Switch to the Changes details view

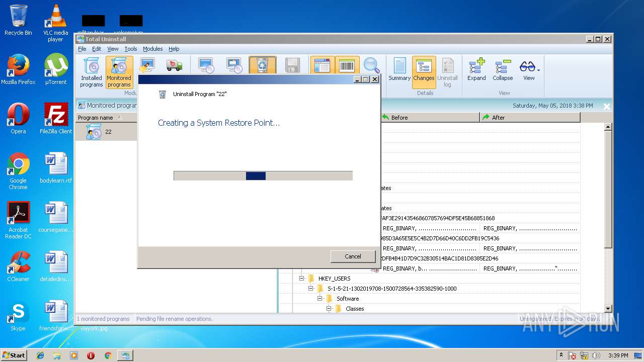(x=424, y=72)
